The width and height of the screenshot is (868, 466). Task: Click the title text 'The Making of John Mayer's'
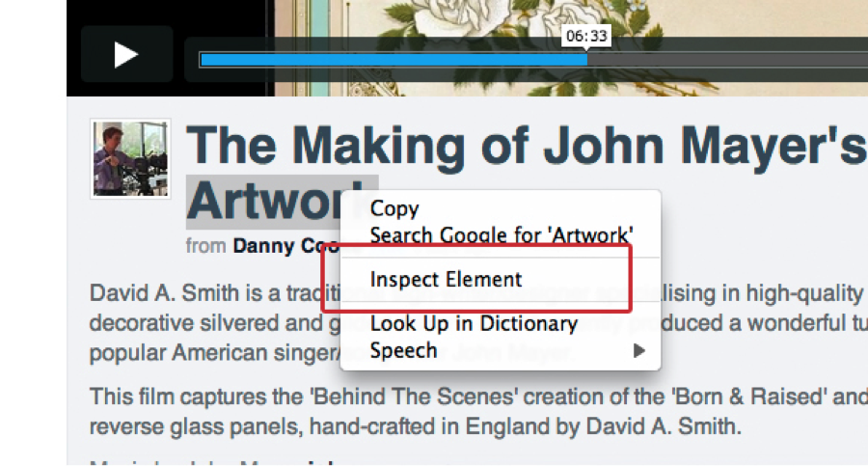[526, 147]
